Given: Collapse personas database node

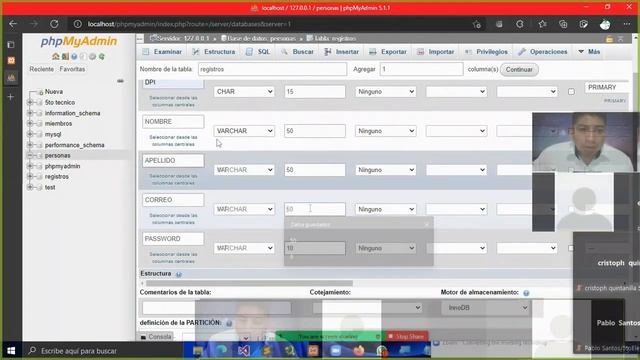Looking at the screenshot, I should pos(30,156).
